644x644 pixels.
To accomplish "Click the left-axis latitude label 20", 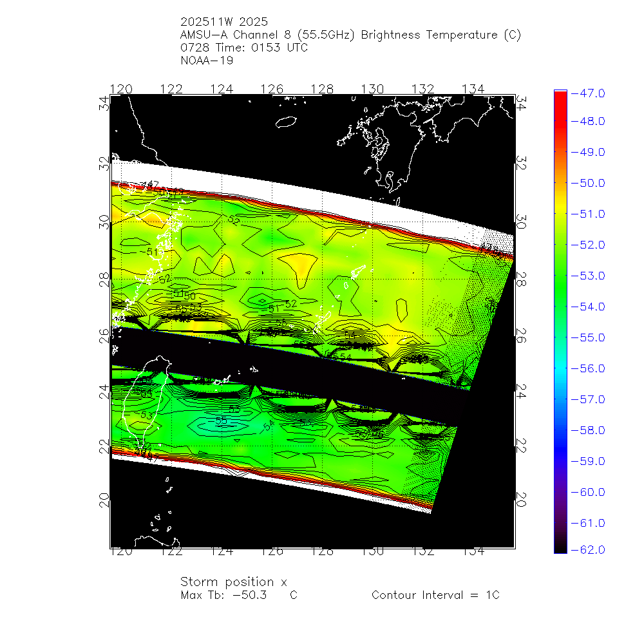I will tap(104, 500).
